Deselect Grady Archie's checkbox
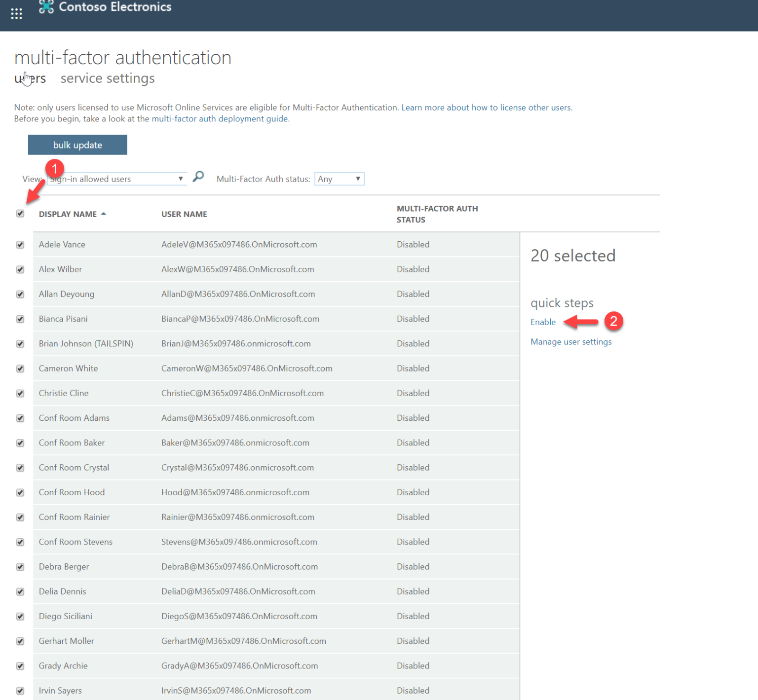 [20, 665]
